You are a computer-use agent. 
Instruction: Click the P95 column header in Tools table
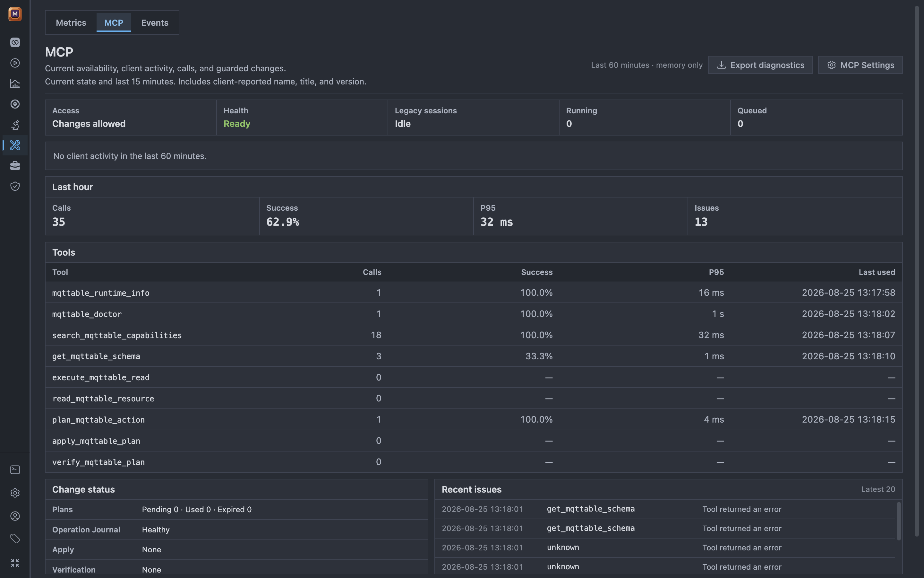716,272
